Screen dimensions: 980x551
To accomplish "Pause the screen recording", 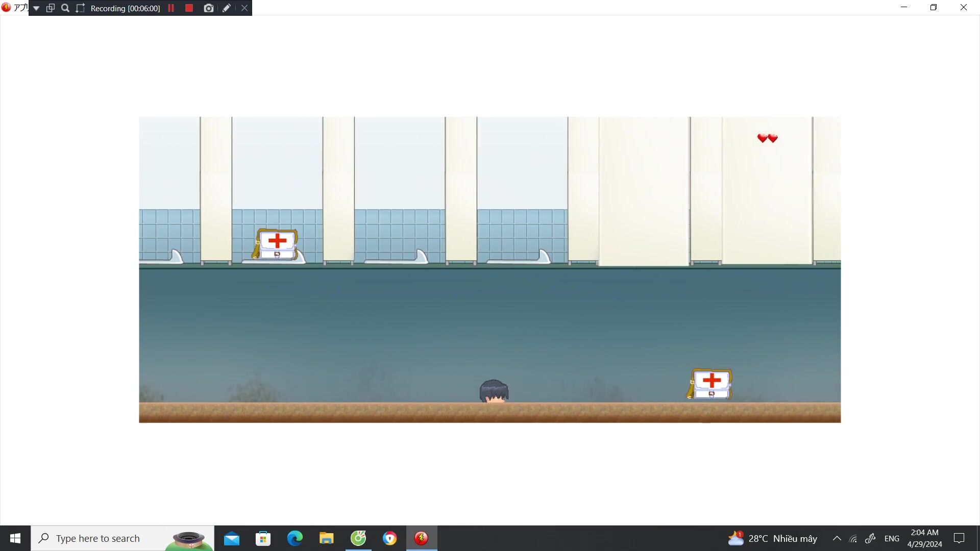I will [x=171, y=8].
